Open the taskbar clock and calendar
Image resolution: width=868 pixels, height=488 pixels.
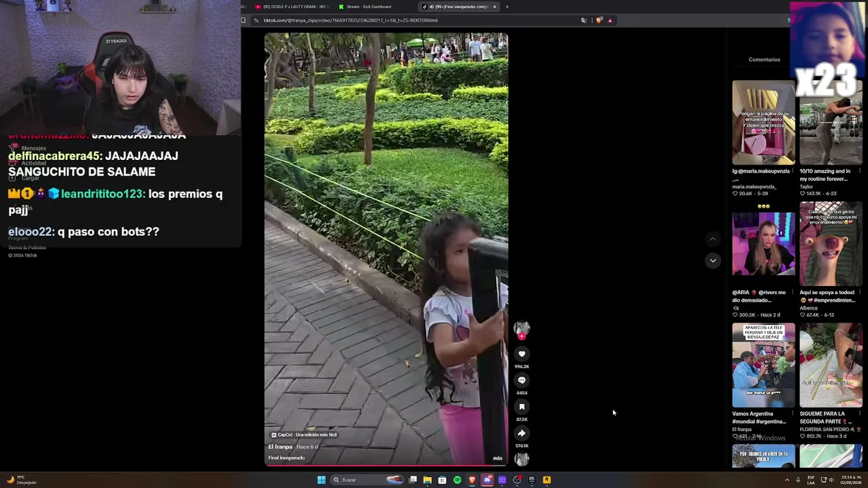point(850,480)
